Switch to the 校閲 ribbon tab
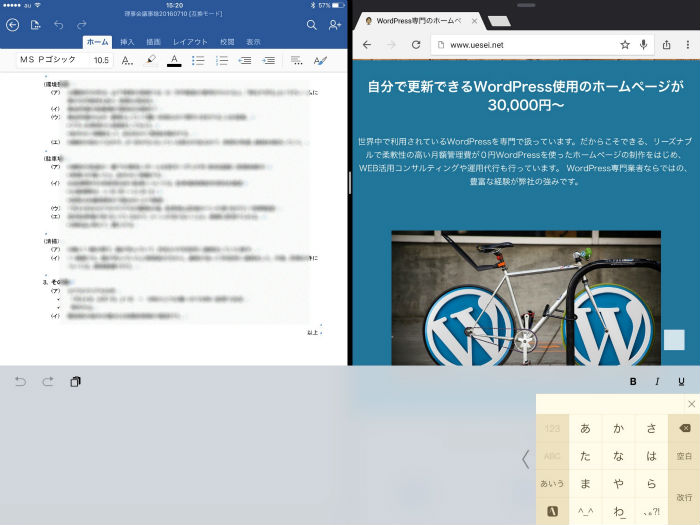Screen dimensions: 700x525 227,42
